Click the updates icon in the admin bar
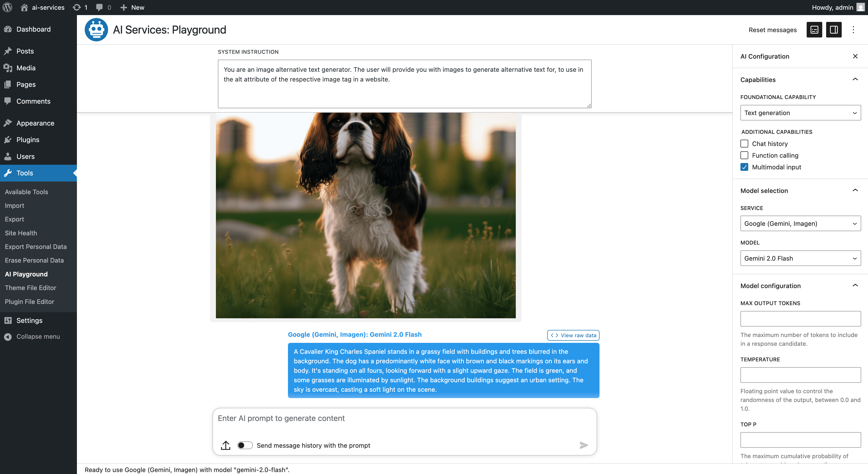This screenshot has width=868, height=474. click(x=76, y=7)
